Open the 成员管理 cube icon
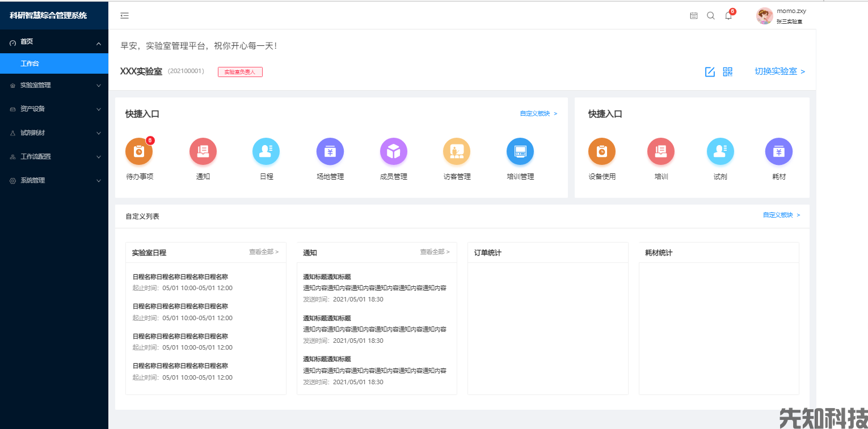Viewport: 868px width, 429px height. pyautogui.click(x=394, y=151)
